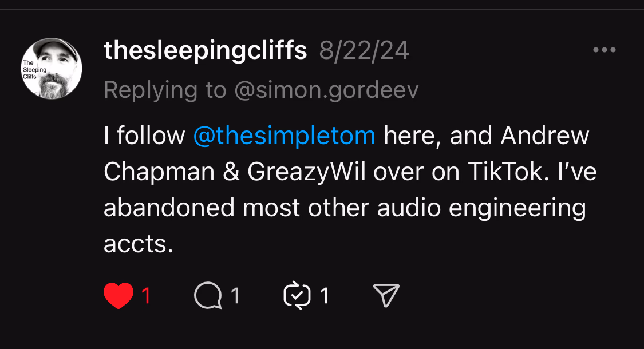Click the "Replying to" label text

(x=165, y=90)
